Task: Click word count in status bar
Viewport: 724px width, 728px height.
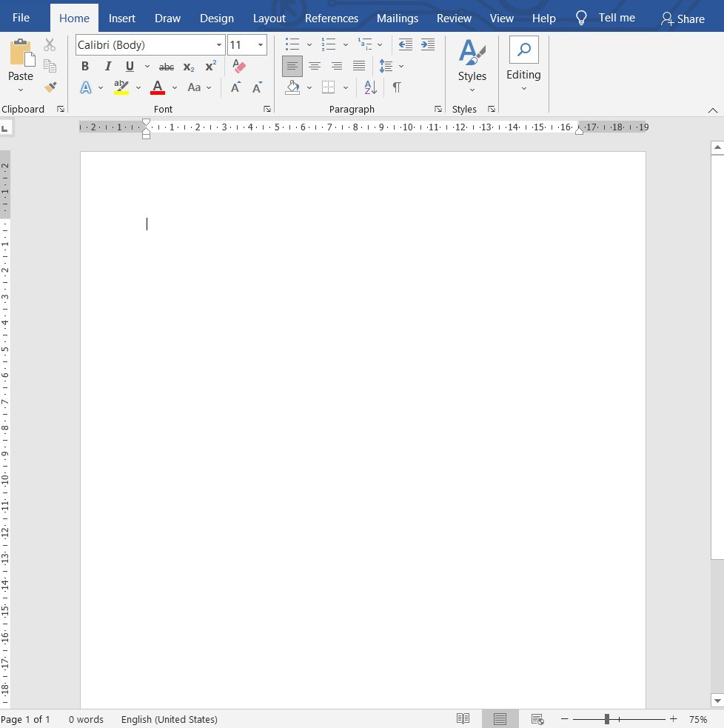Action: pyautogui.click(x=86, y=719)
